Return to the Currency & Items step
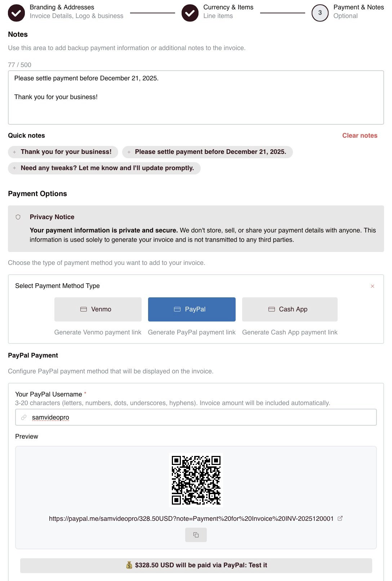Viewport: 392px width, 581px height. tap(190, 13)
